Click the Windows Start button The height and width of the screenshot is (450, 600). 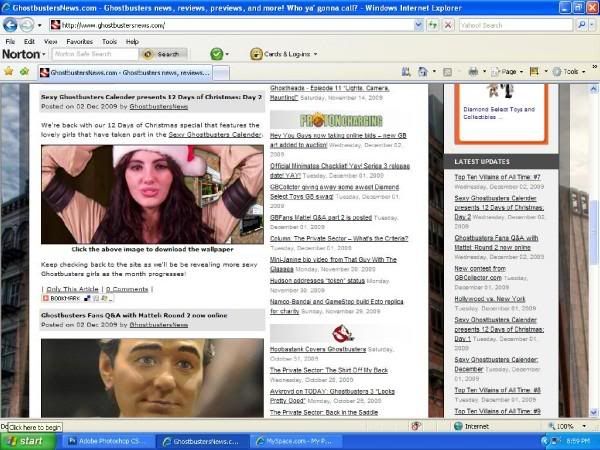pos(28,441)
